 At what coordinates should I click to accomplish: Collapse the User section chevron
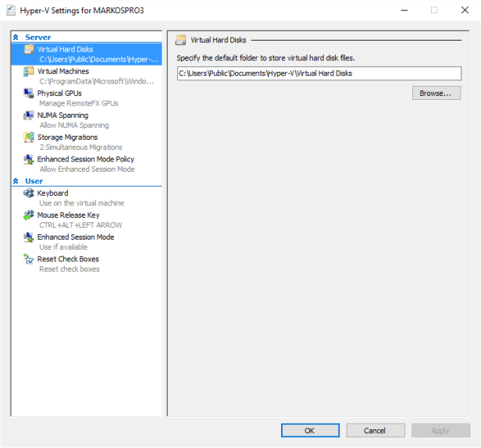(16, 181)
